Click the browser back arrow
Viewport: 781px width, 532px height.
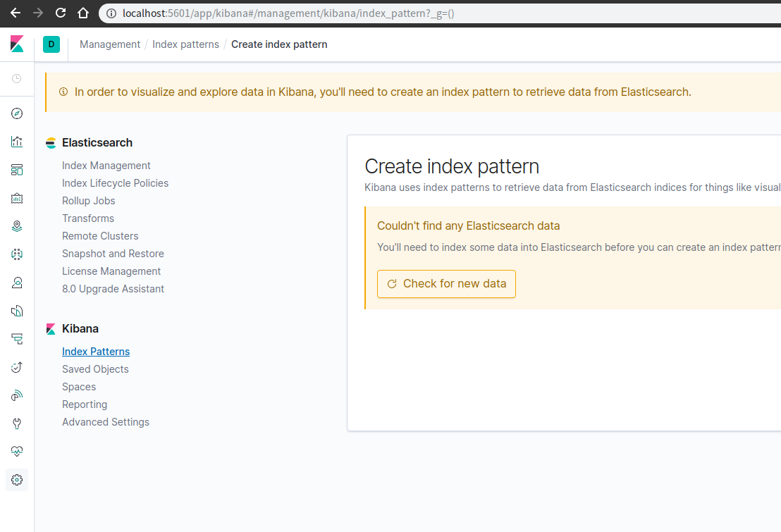[x=16, y=13]
